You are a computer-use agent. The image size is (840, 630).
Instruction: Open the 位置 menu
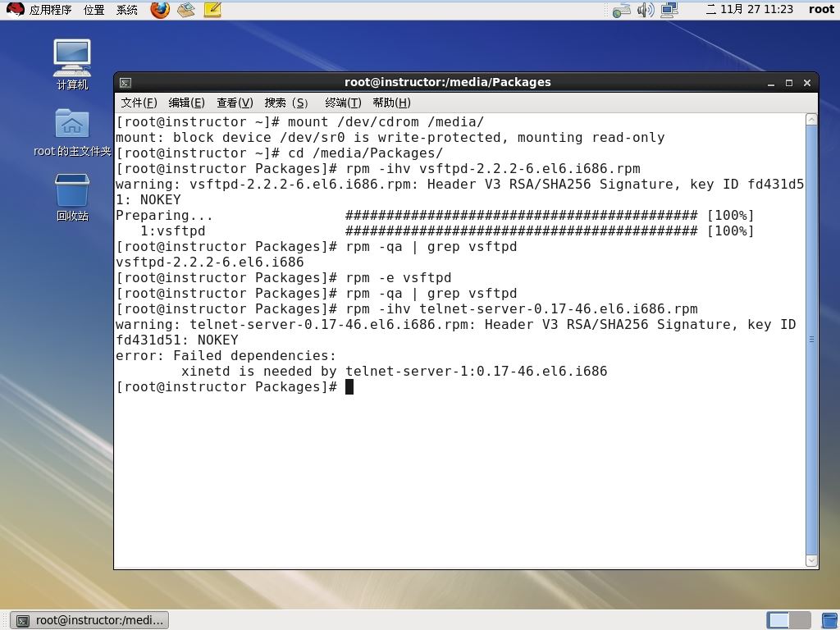pyautogui.click(x=94, y=10)
